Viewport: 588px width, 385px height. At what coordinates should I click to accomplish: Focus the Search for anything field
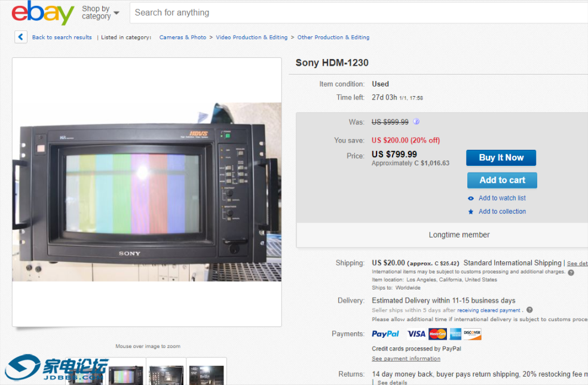359,13
